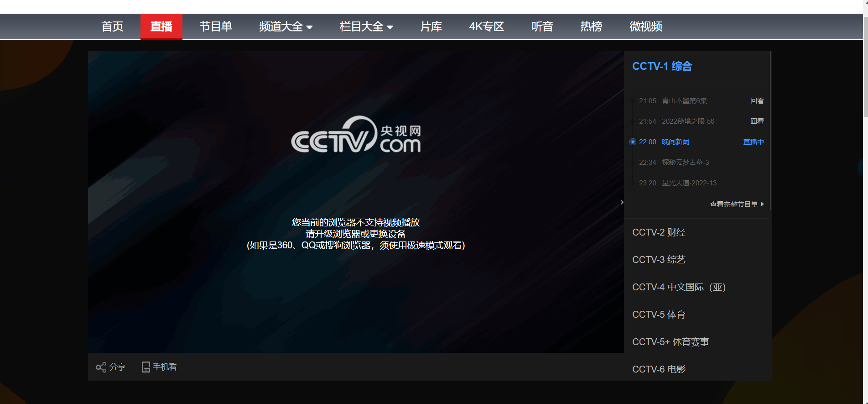Viewport: 868px width, 404px height.
Task: Select the CCTV-1 综合 channel heading
Action: [x=662, y=66]
